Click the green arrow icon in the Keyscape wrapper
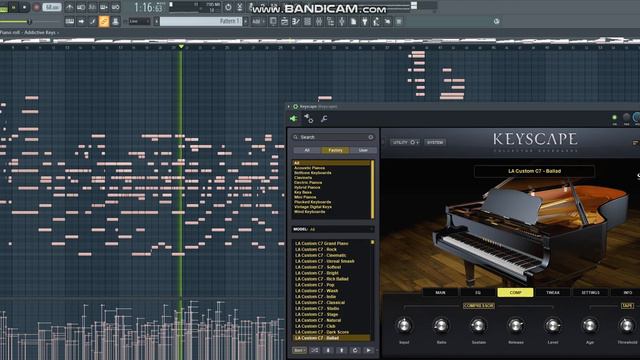 (x=293, y=119)
